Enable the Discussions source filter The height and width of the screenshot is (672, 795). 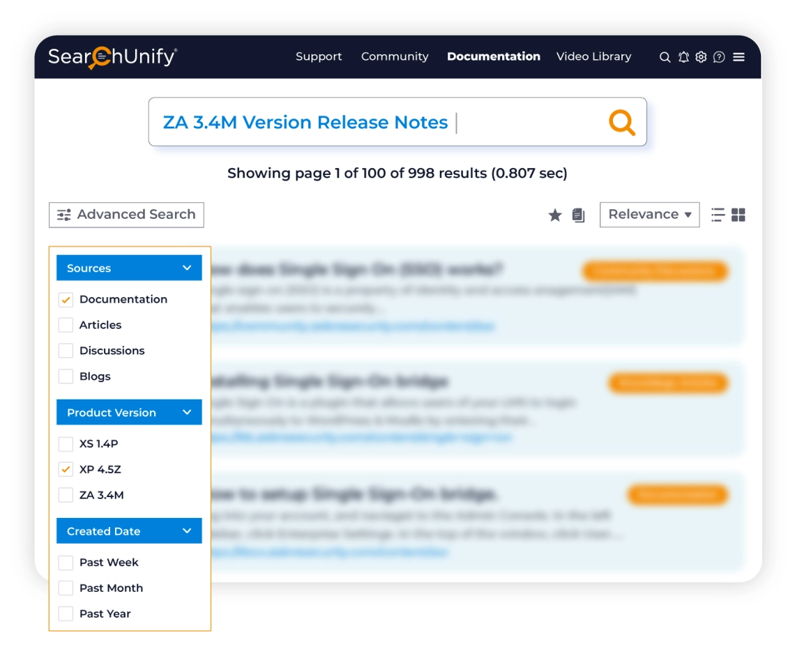click(x=66, y=351)
